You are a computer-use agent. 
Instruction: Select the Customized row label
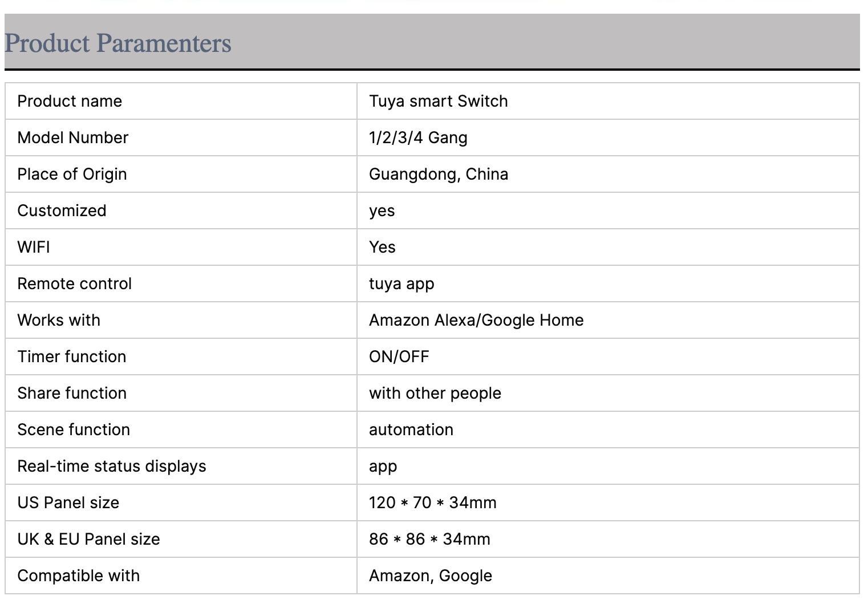point(62,211)
